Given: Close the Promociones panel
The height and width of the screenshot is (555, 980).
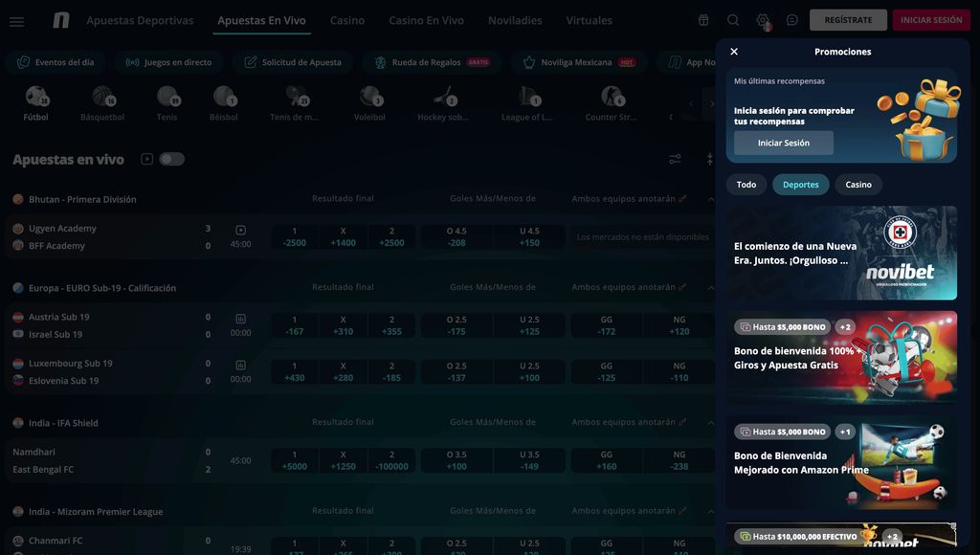Looking at the screenshot, I should [x=734, y=52].
